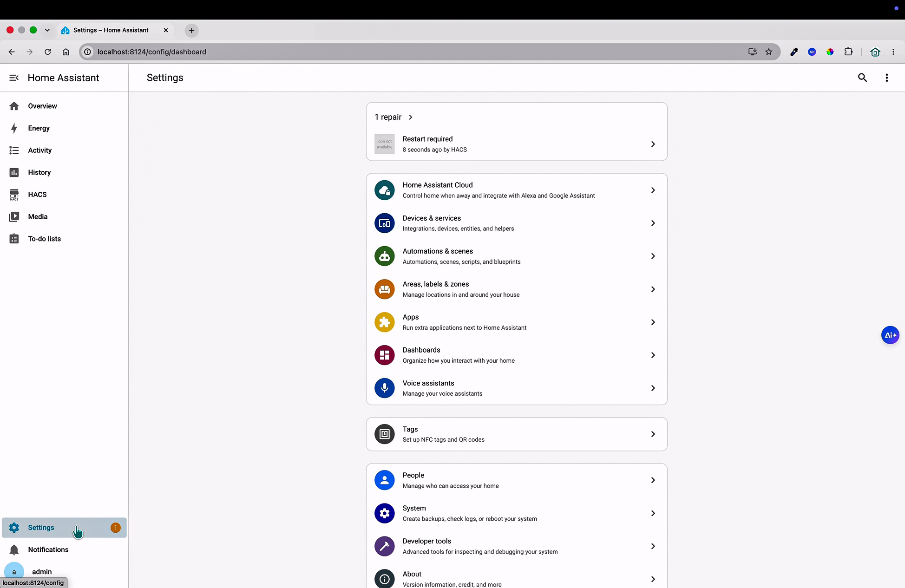Expand the 1 repair chevron
Screen dimensions: 905x588
tap(411, 117)
